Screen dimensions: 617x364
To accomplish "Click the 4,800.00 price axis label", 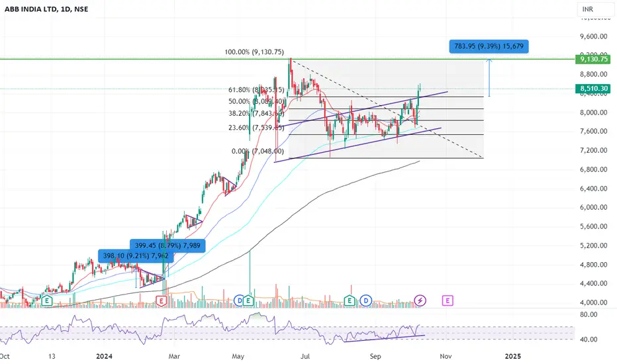I will 593,265.
